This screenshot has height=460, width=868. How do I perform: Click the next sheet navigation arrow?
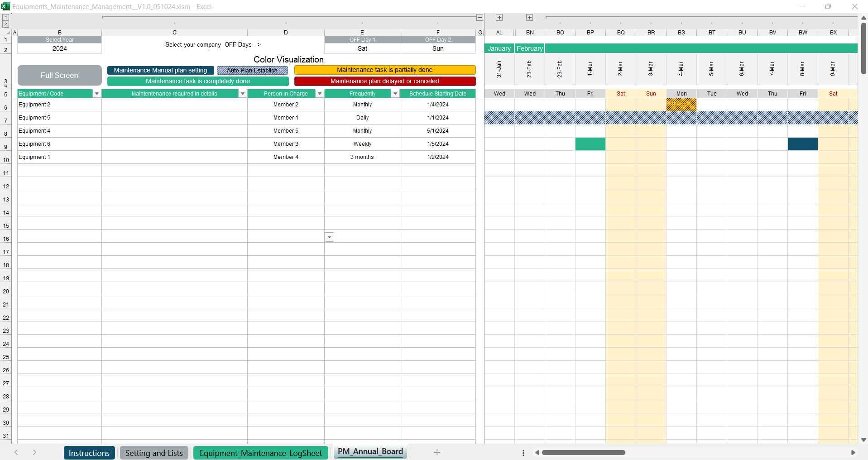[x=34, y=452]
